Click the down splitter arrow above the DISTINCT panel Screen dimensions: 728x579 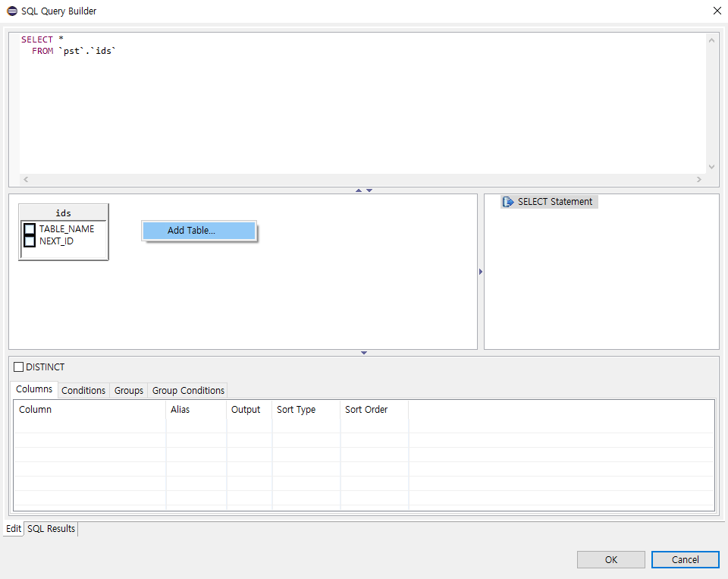pyautogui.click(x=364, y=352)
